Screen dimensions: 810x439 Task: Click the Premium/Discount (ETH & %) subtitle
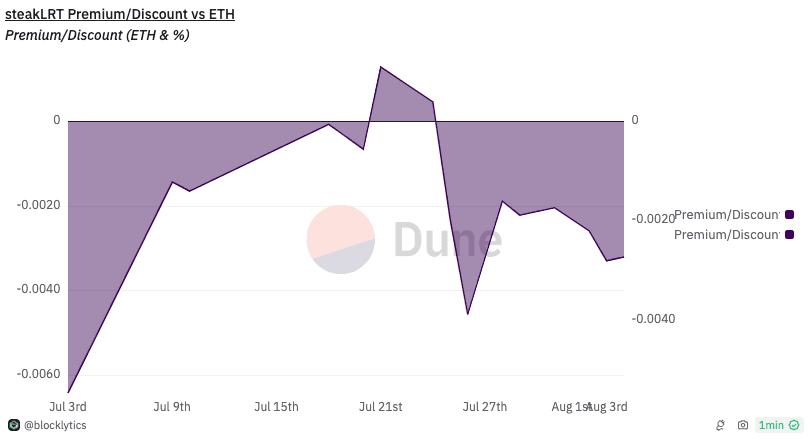97,35
